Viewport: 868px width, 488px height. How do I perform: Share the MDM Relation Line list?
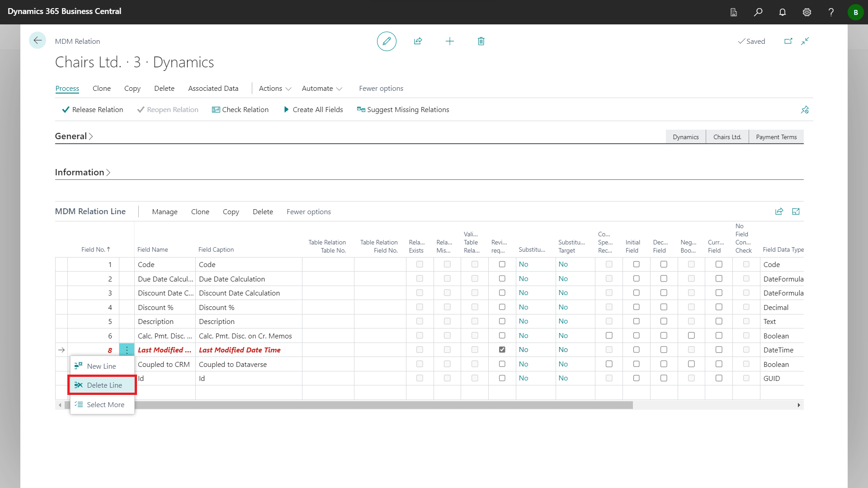[x=779, y=211]
